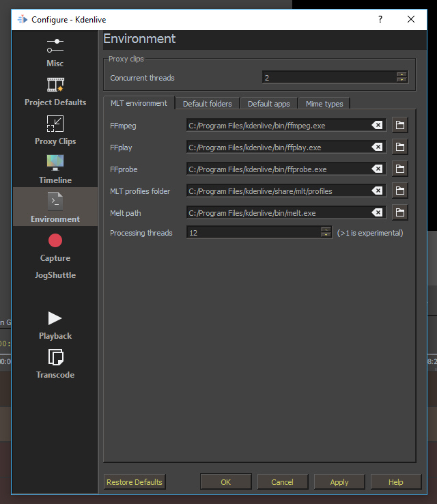Open the Misc settings page

pos(55,53)
